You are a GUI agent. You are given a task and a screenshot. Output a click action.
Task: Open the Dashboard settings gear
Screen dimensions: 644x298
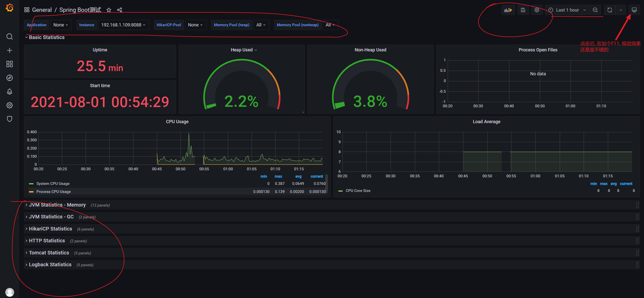point(537,10)
